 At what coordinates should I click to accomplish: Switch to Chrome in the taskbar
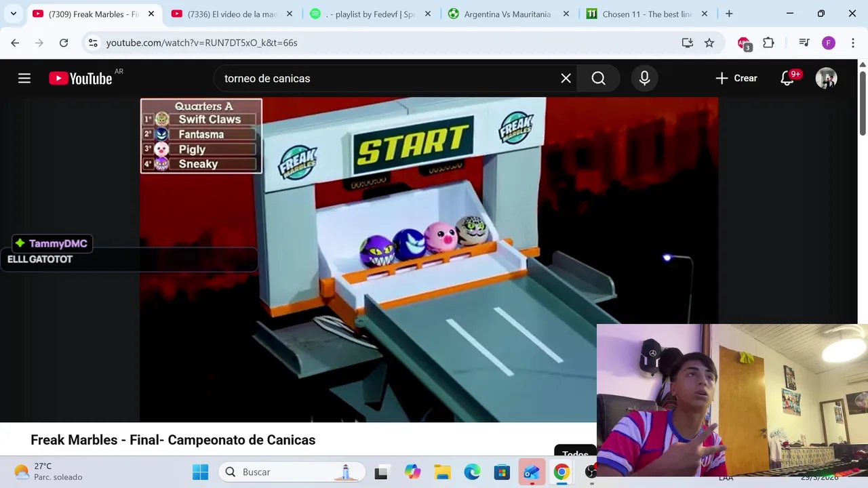pos(561,472)
